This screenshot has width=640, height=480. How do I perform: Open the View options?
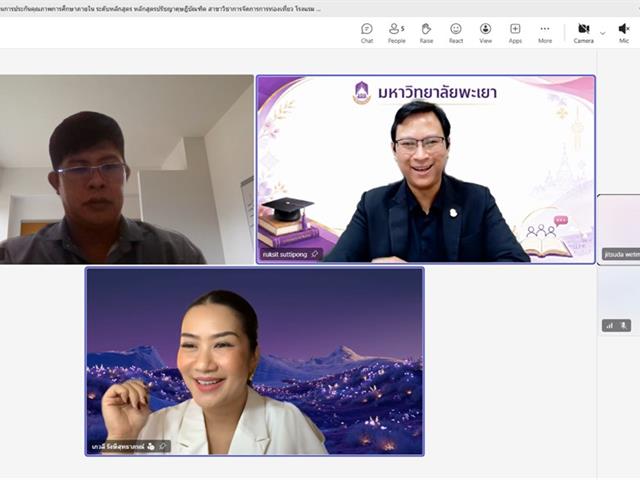click(485, 33)
